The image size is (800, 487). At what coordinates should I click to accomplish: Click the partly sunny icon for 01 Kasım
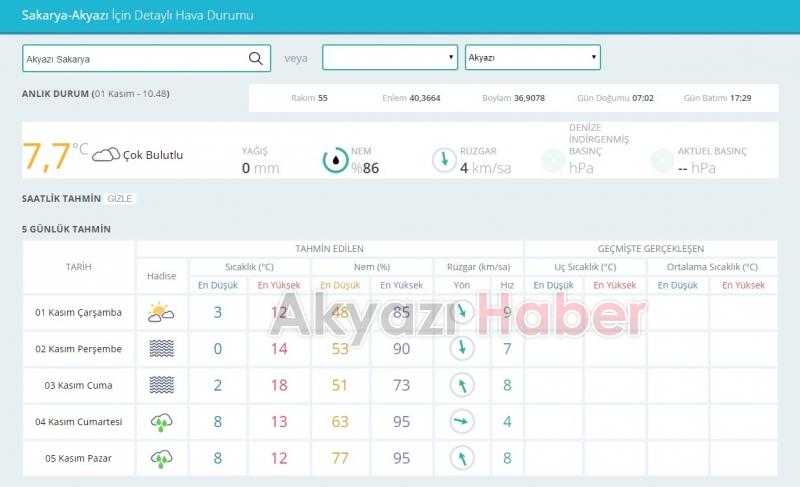(x=161, y=312)
